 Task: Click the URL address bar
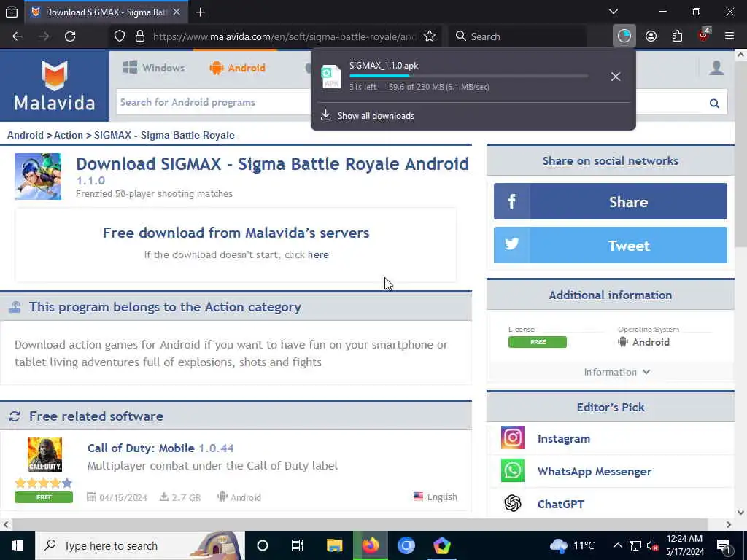(285, 36)
